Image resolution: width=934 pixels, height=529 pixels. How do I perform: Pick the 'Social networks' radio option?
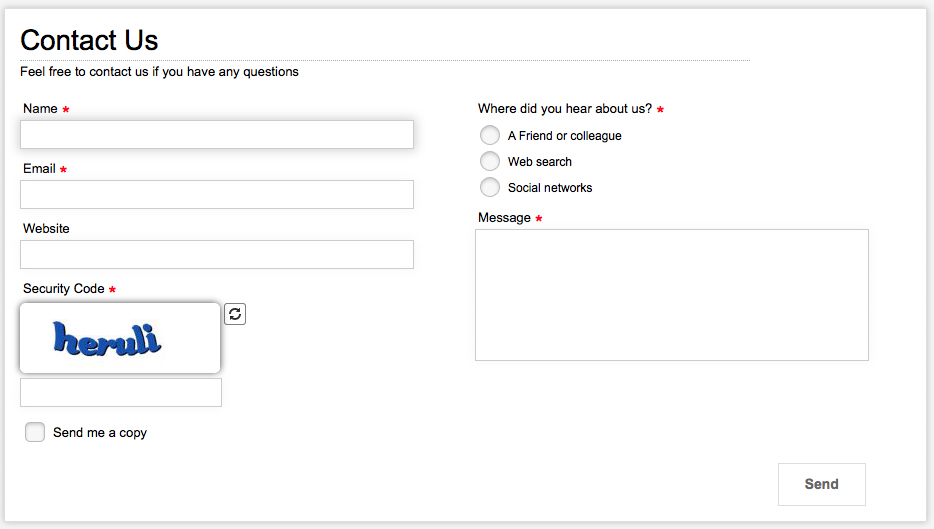(490, 187)
